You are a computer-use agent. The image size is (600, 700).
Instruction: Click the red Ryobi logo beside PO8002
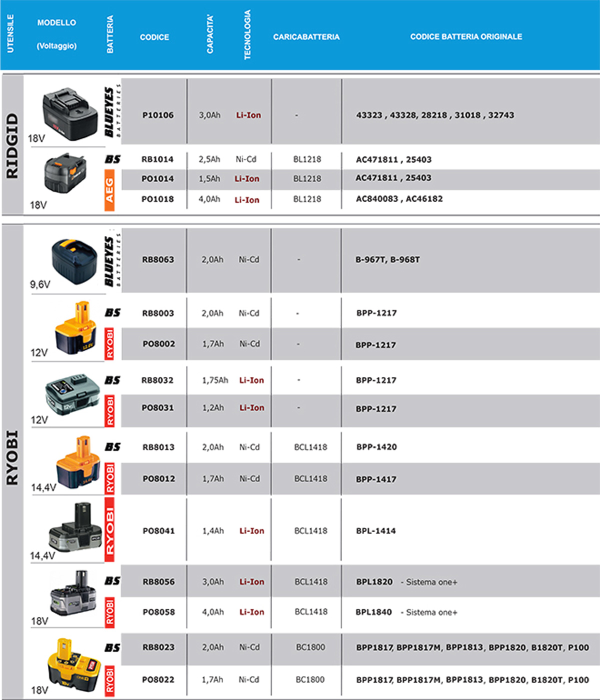[109, 343]
